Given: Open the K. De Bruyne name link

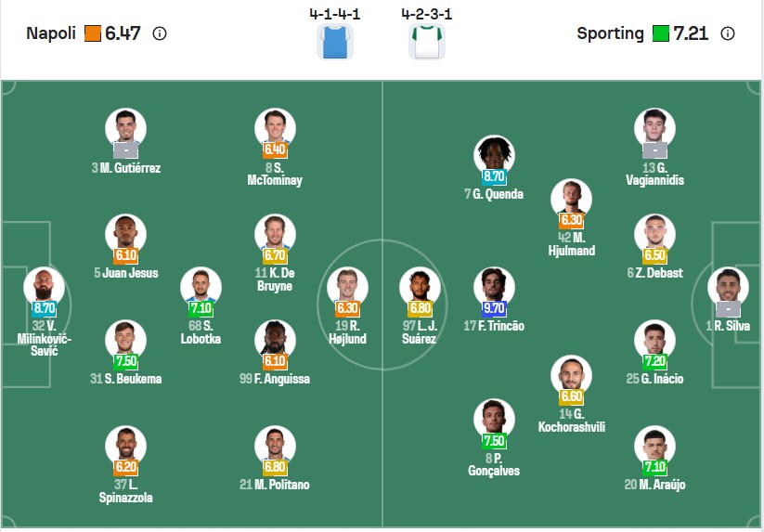Looking at the screenshot, I should click(275, 279).
